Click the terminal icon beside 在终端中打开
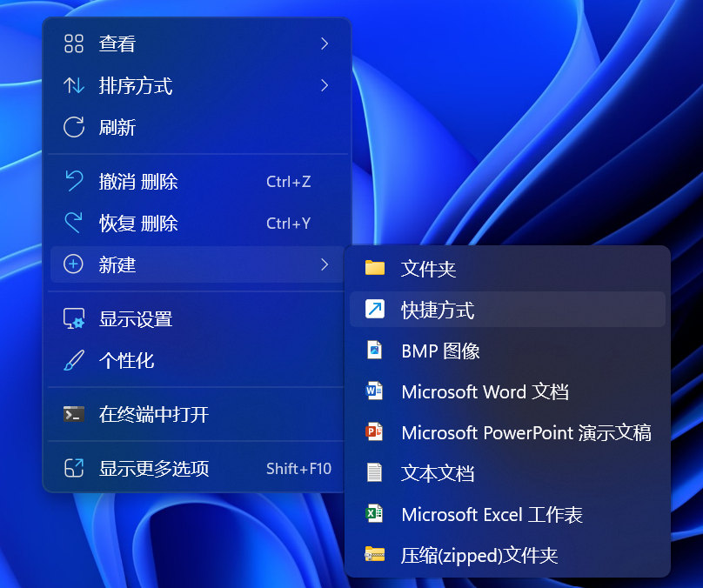The height and width of the screenshot is (588, 703). [74, 414]
